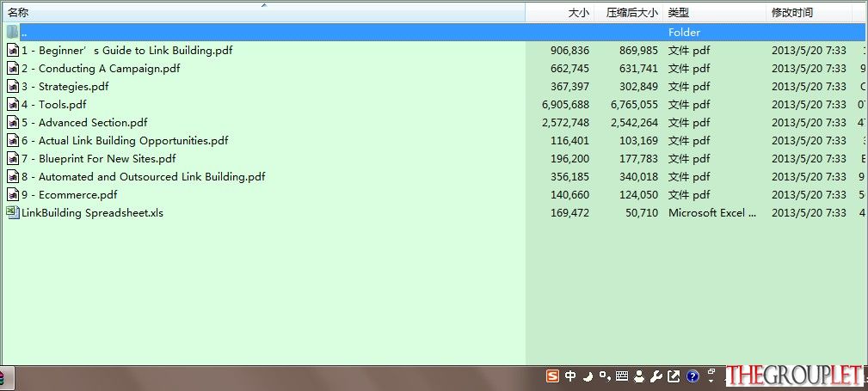
Task: Click date 2013/5/20 7:33 in Tools.pdf row
Action: (x=809, y=105)
